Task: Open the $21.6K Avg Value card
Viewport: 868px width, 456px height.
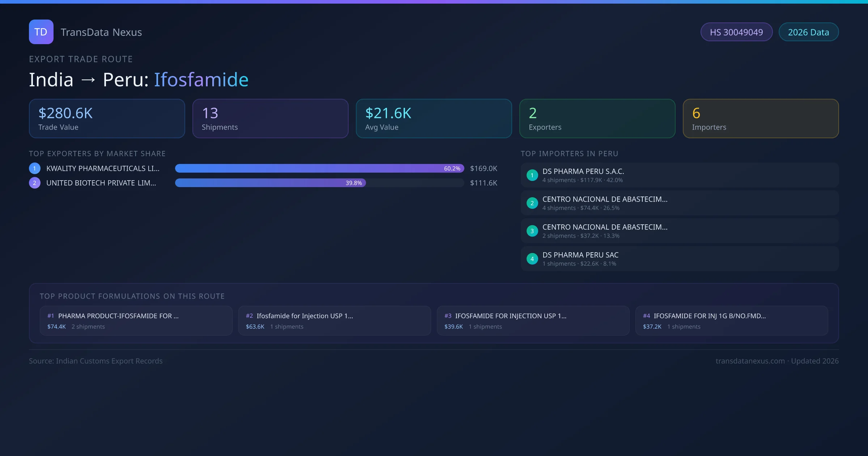Action: 434,119
